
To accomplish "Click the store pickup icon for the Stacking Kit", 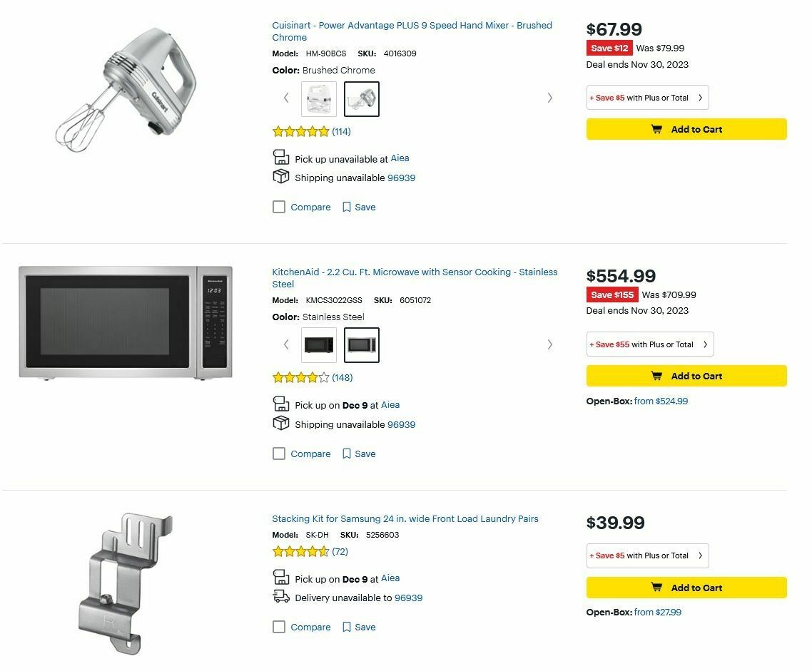I will (x=280, y=578).
